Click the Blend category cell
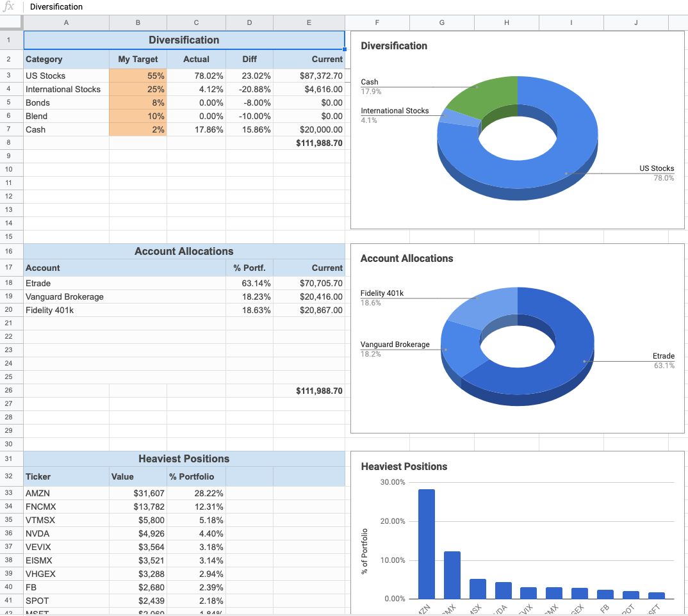The height and width of the screenshot is (616, 688). tap(66, 117)
